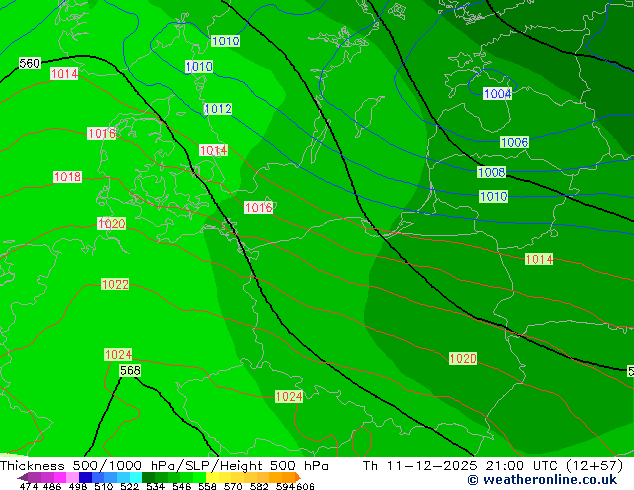
Task: Click the blue 1012 pressure label
Action: [218, 109]
